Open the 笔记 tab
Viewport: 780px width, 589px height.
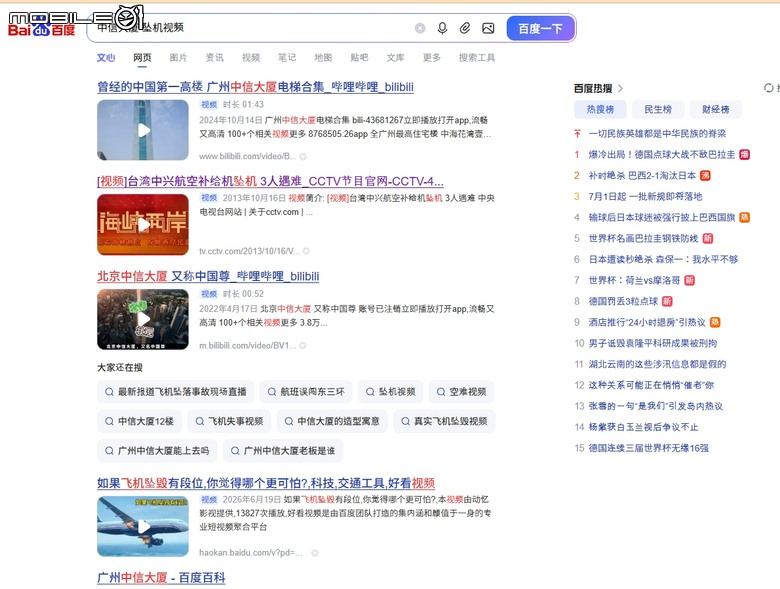287,58
